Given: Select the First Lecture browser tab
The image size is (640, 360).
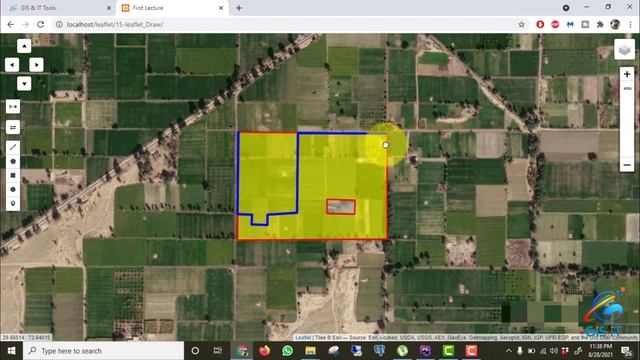Looking at the screenshot, I should [x=171, y=8].
